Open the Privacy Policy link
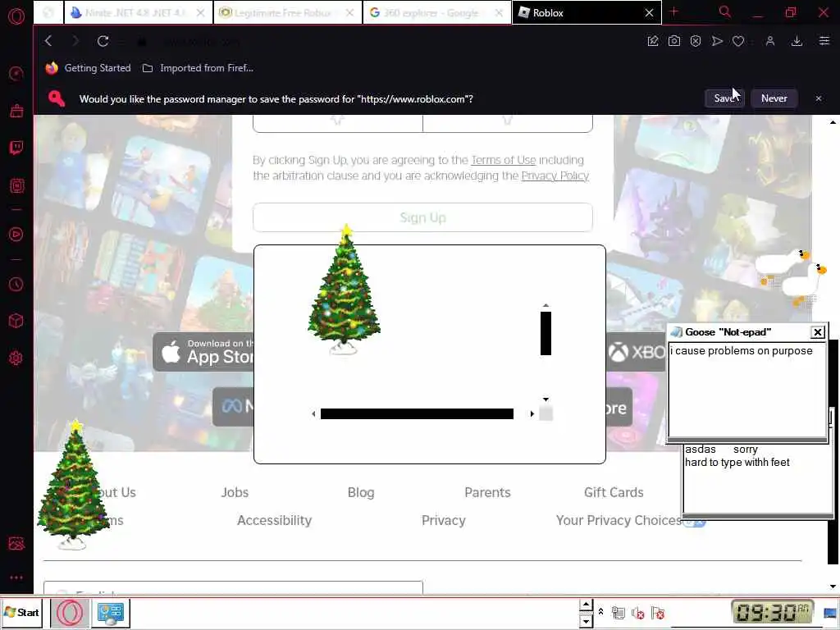 [555, 176]
